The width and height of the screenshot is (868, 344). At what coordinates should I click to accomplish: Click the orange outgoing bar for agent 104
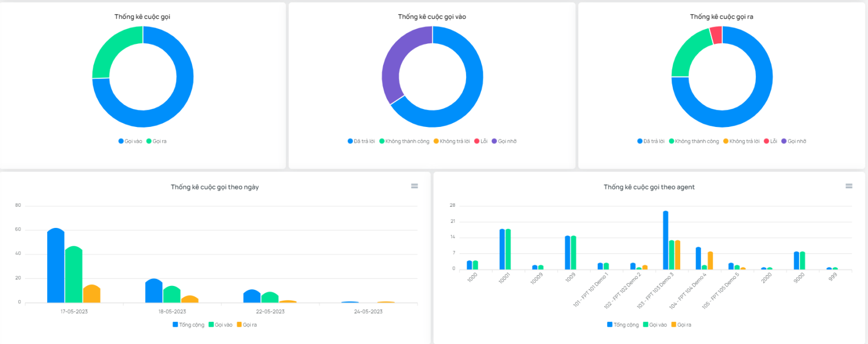coord(710,261)
